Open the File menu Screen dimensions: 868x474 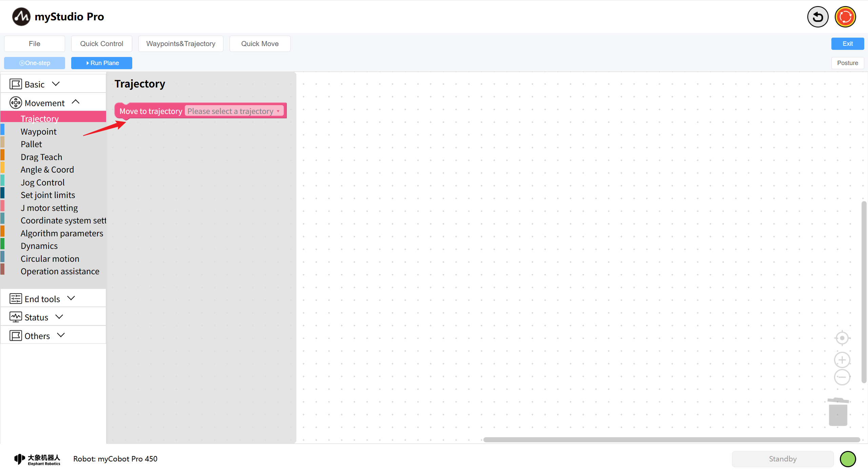(35, 44)
